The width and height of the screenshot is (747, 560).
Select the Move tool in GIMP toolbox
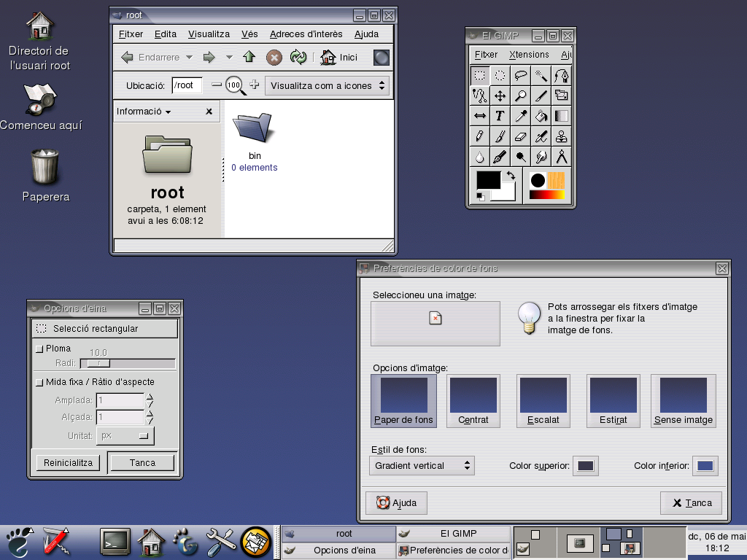pyautogui.click(x=500, y=96)
